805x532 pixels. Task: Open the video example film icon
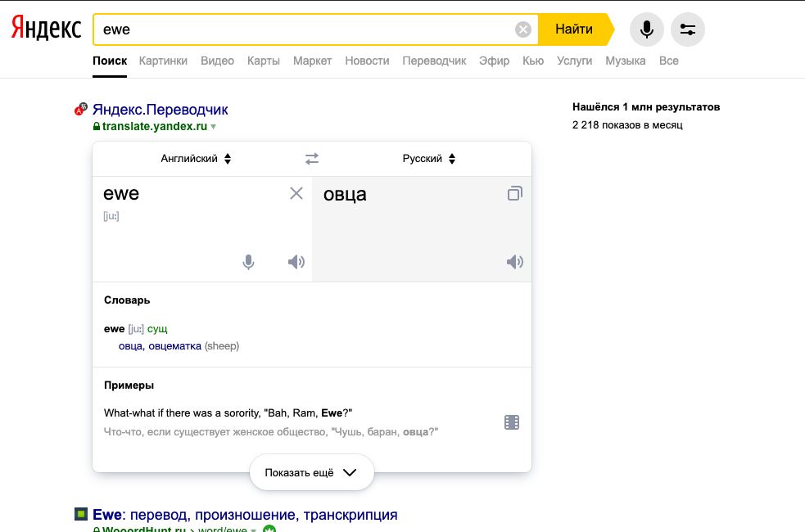point(512,422)
